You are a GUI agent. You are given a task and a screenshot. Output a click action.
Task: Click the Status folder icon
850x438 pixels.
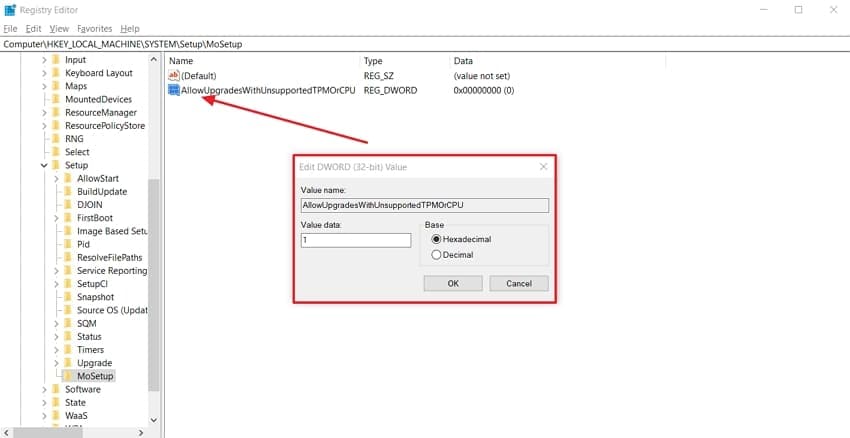coord(67,337)
